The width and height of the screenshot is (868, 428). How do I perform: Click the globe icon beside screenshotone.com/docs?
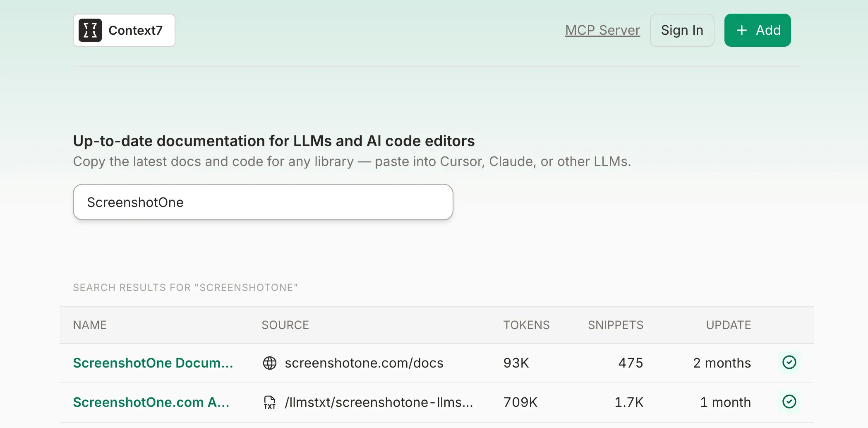click(x=270, y=363)
